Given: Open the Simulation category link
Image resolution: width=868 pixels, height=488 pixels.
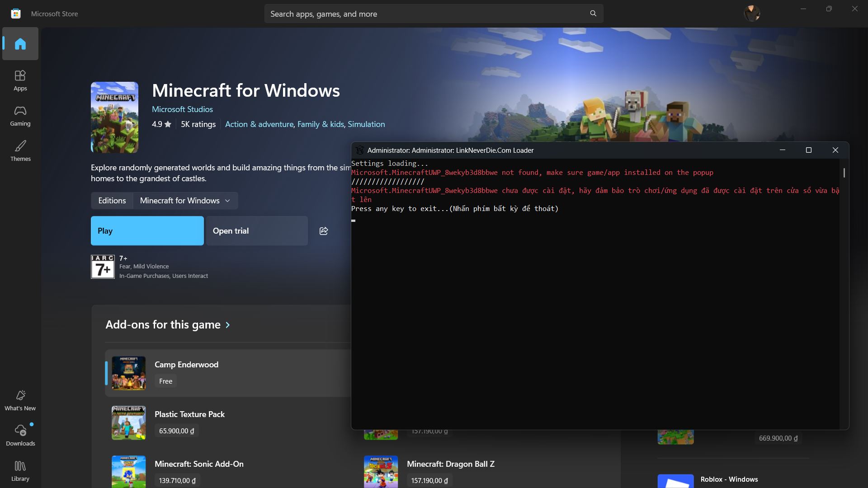Looking at the screenshot, I should point(366,124).
